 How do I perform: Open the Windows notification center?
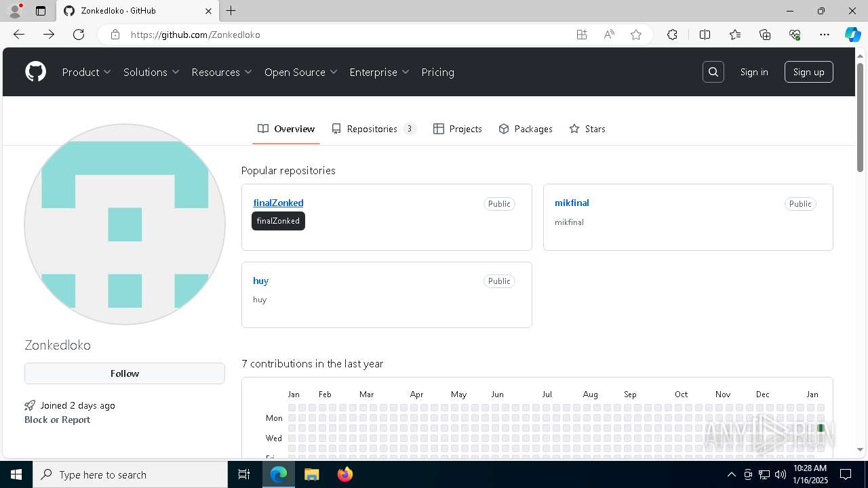click(846, 474)
